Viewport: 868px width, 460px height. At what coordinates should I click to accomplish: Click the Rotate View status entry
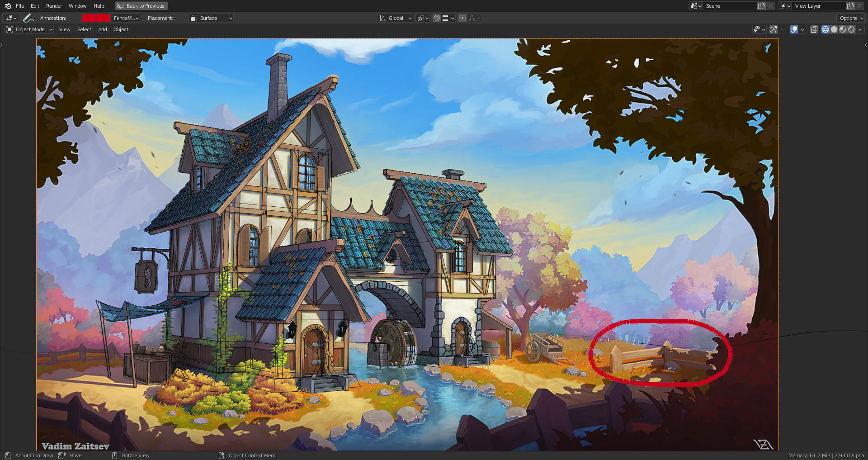point(131,455)
